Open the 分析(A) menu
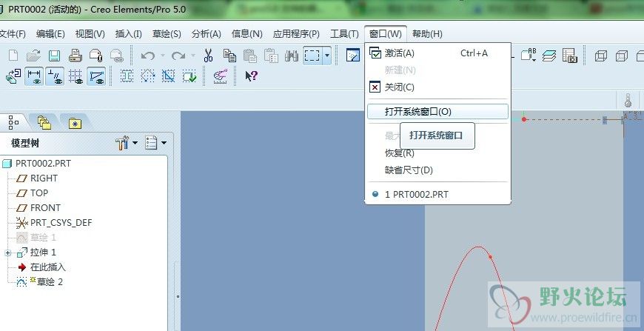Image resolution: width=644 pixels, height=331 pixels. pyautogui.click(x=207, y=34)
